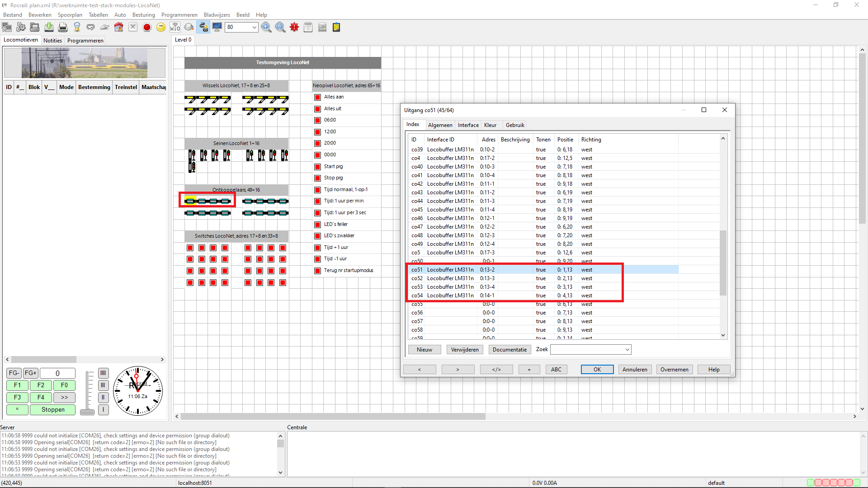This screenshot has height=488, width=868.
Task: Open the Zoek combo box dropdown
Action: (x=627, y=350)
